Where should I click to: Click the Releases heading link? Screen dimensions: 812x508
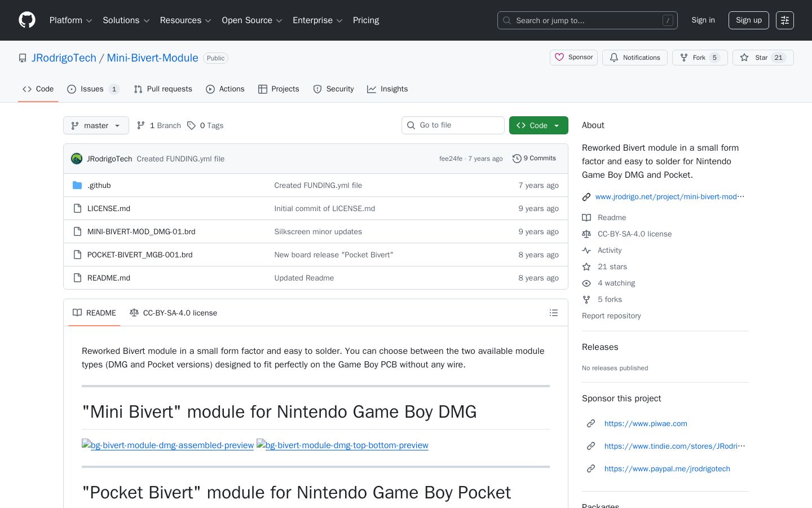click(600, 347)
